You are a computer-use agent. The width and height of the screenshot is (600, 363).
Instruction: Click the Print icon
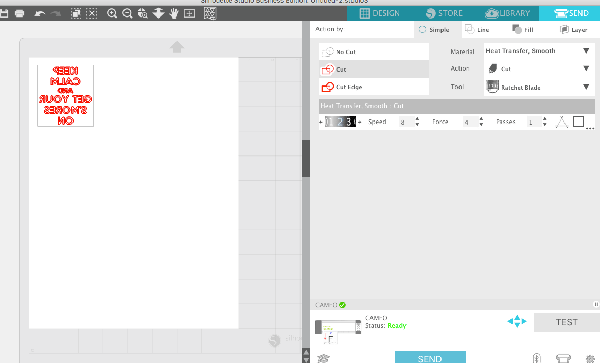(20, 14)
